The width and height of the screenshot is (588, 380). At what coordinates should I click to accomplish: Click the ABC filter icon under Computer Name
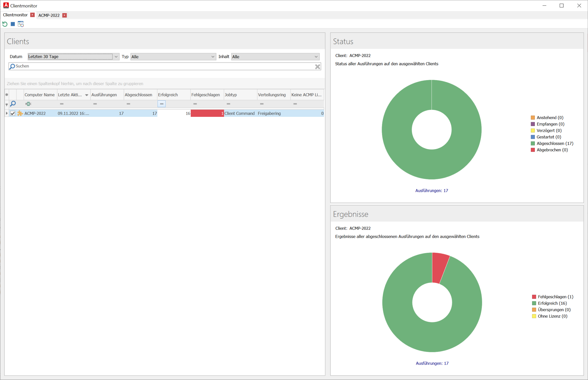pos(28,103)
